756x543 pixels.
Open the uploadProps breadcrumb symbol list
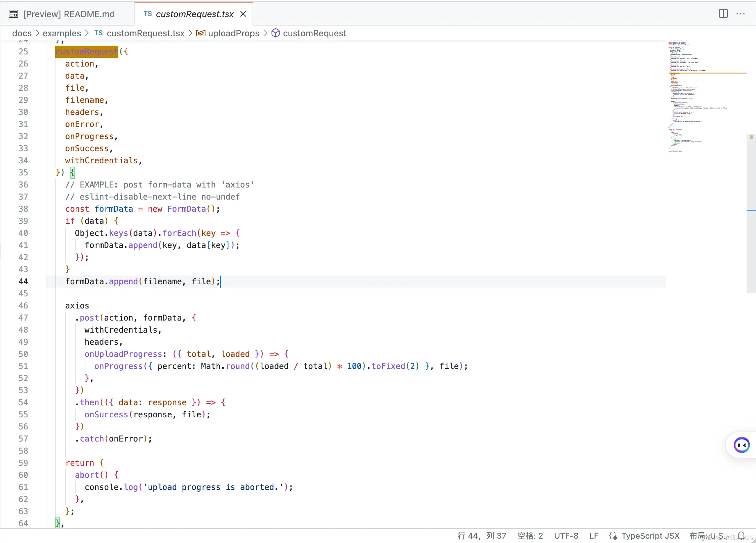233,33
